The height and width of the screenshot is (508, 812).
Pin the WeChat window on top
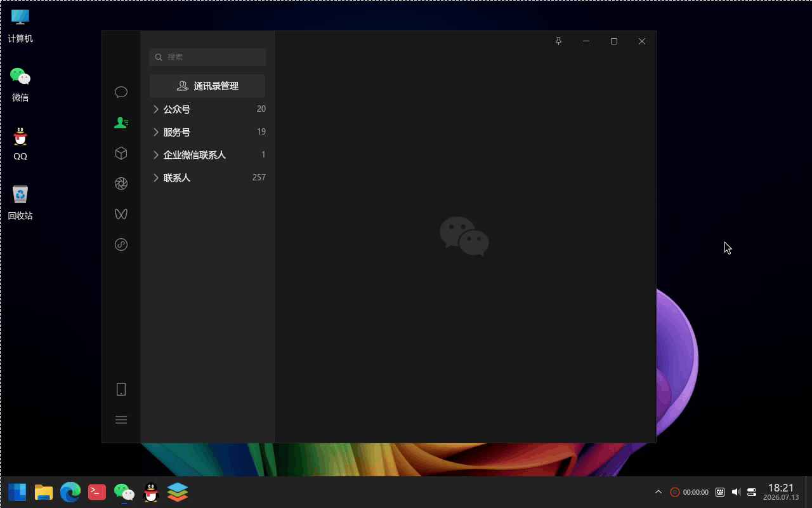558,41
